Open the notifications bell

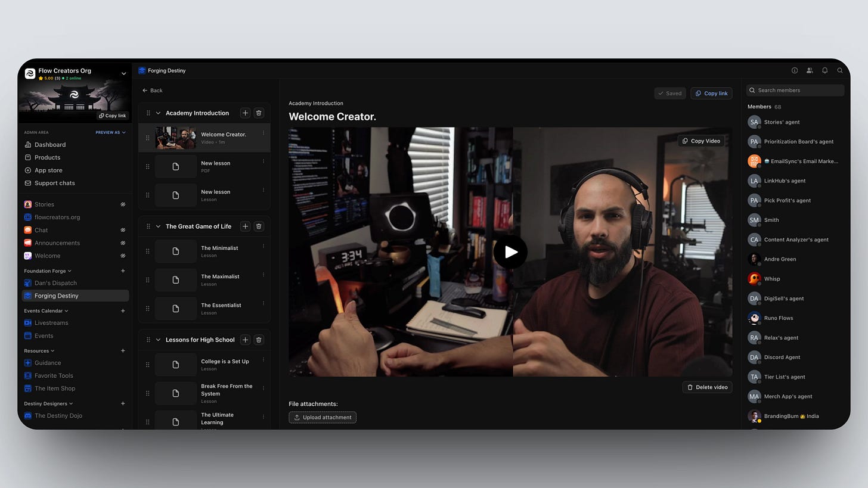click(825, 70)
